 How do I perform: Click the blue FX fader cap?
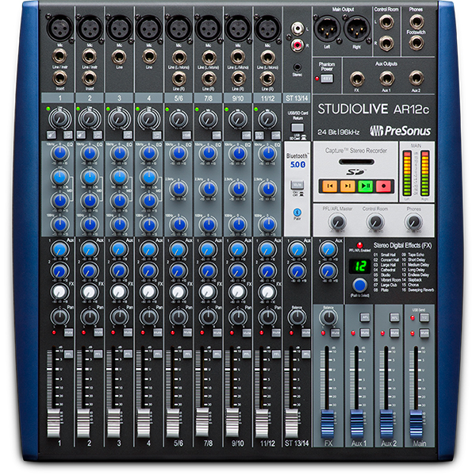point(327,424)
